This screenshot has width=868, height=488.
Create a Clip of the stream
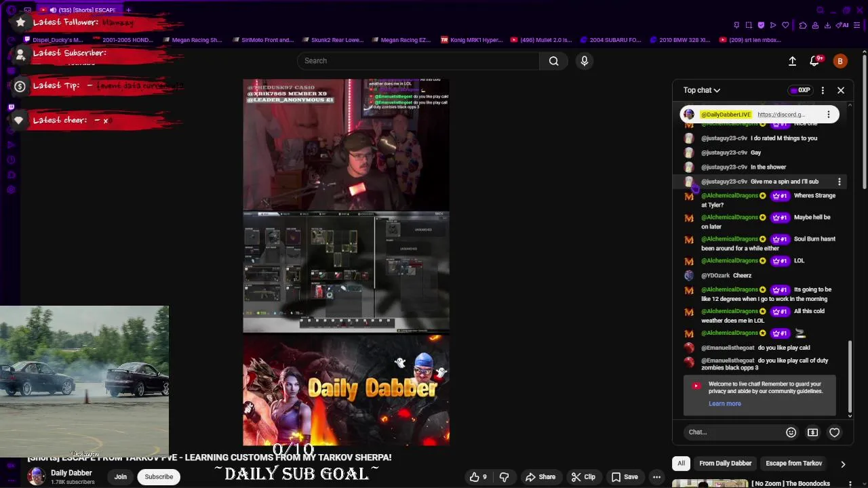583,476
